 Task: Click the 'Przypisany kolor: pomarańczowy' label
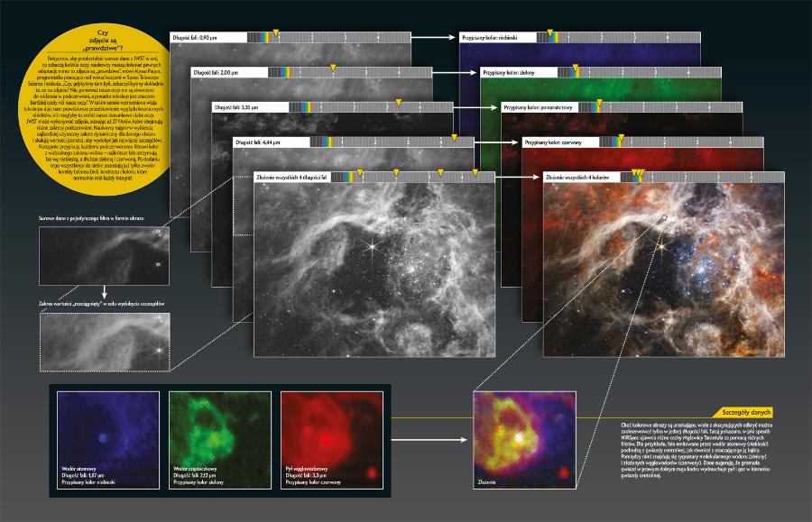coord(535,107)
